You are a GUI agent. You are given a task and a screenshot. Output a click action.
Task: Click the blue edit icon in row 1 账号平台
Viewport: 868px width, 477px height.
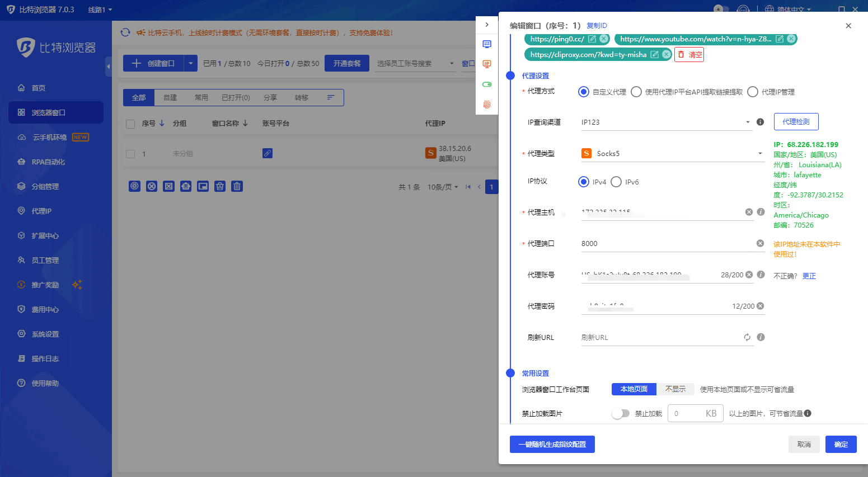[268, 153]
